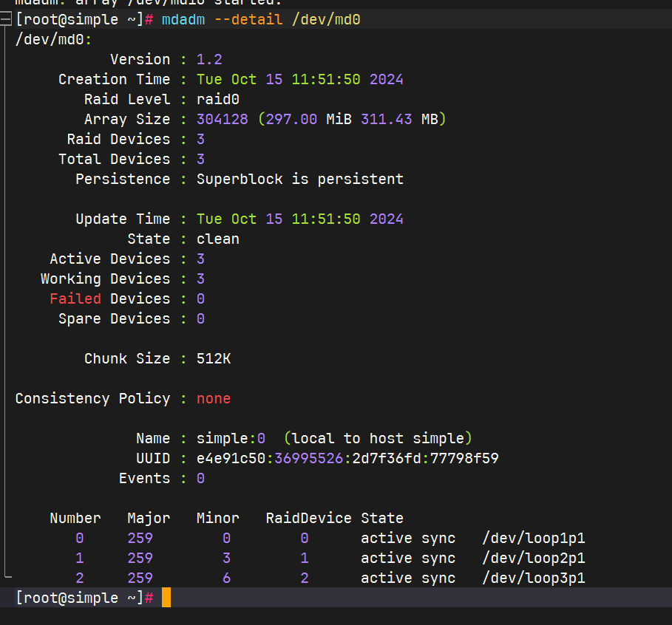Click the RaidDevice column header
Screen dimensions: 672x625
tap(308, 519)
